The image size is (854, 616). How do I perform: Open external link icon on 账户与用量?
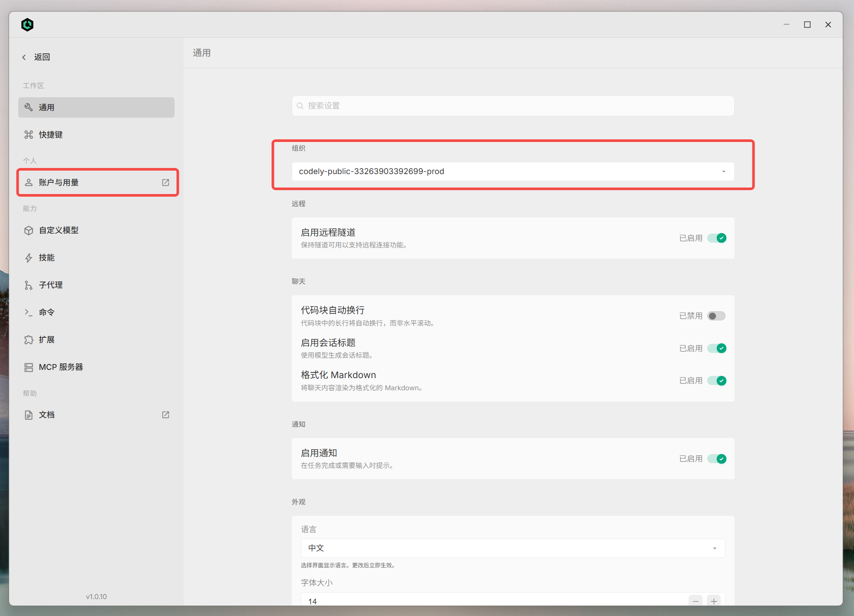click(x=165, y=182)
